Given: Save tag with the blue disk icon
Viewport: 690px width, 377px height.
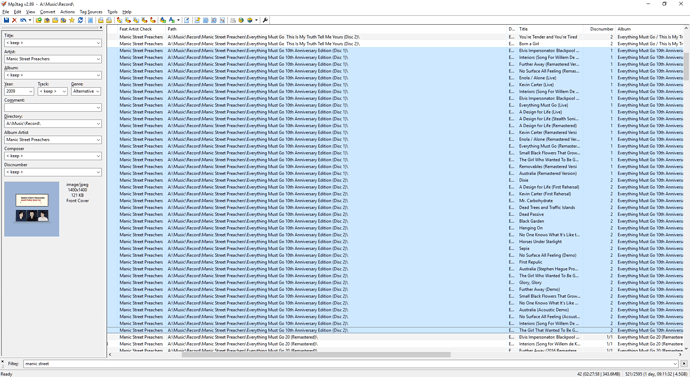Looking at the screenshot, I should pyautogui.click(x=6, y=20).
